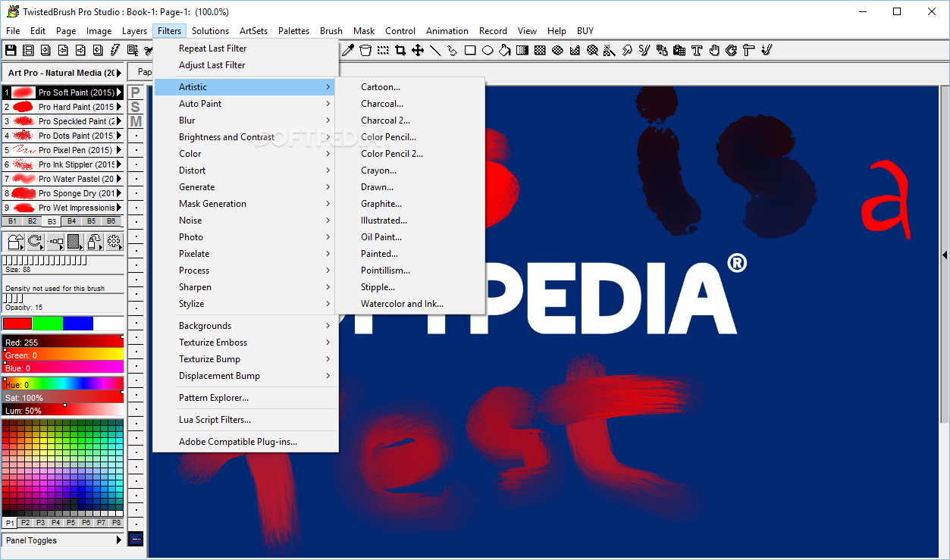
Task: Select brush Pro Hard Paint (2015)
Action: (63, 107)
